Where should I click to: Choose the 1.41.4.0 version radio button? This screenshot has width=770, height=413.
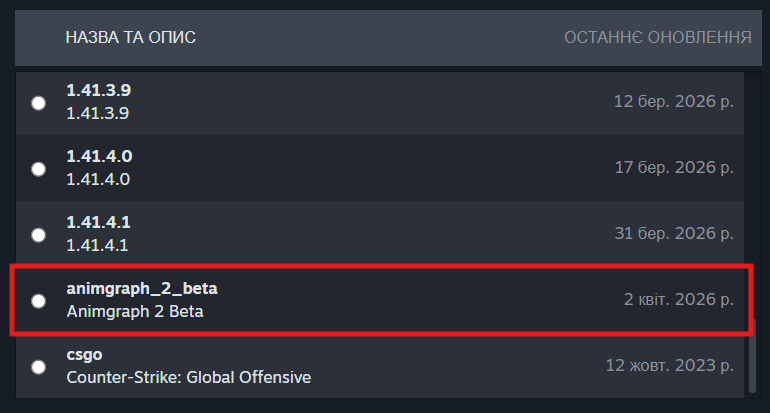38,168
